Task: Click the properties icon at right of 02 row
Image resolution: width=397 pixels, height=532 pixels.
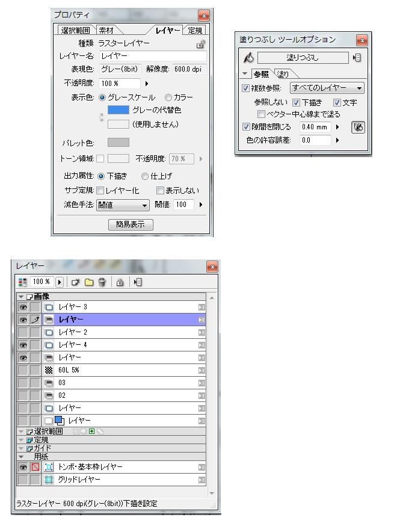Action: point(202,395)
